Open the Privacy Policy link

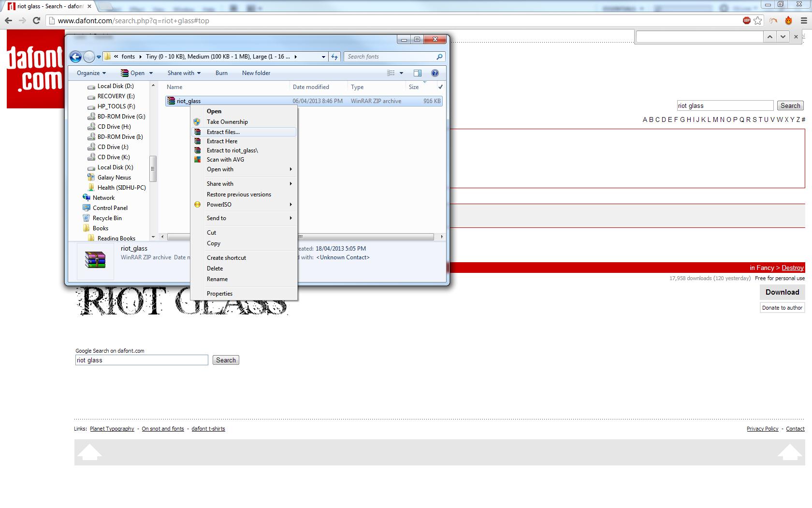(x=762, y=429)
